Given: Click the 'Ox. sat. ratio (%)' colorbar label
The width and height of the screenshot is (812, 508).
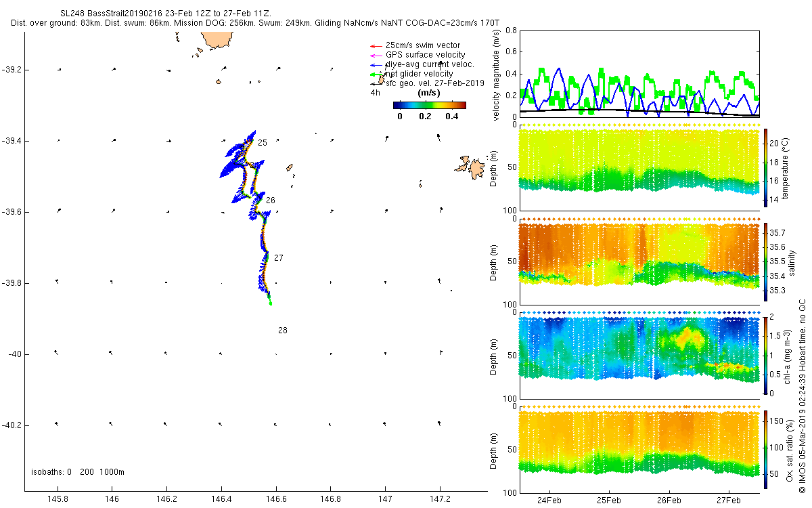Looking at the screenshot, I should [x=790, y=449].
